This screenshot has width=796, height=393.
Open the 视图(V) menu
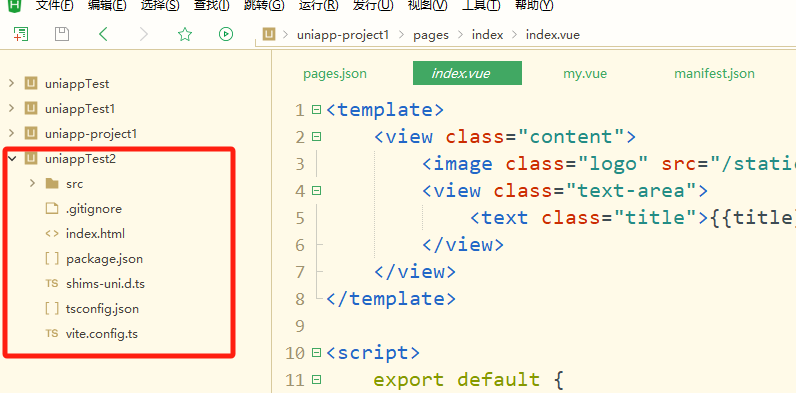point(427,6)
